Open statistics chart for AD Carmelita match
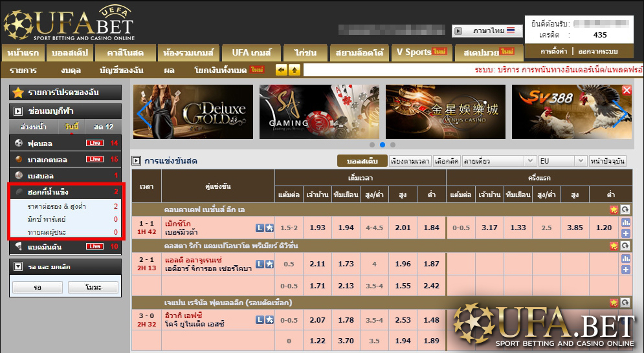The width and height of the screenshot is (644, 353). point(625,259)
